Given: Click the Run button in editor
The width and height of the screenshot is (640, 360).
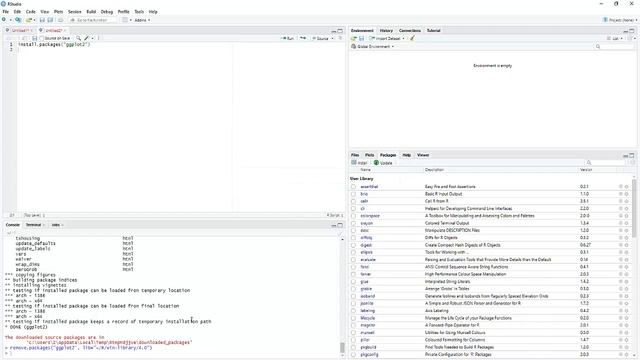Looking at the screenshot, I should [288, 38].
